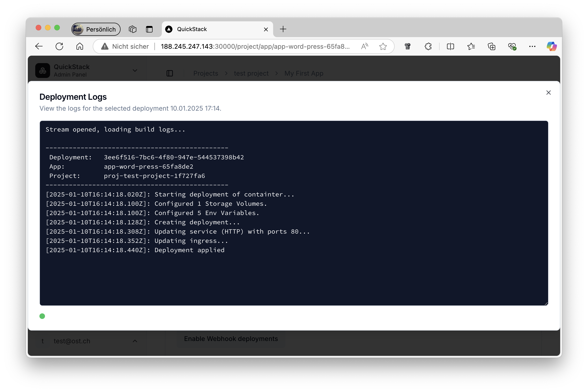Click the address bar URL
This screenshot has width=588, height=392.
(255, 46)
